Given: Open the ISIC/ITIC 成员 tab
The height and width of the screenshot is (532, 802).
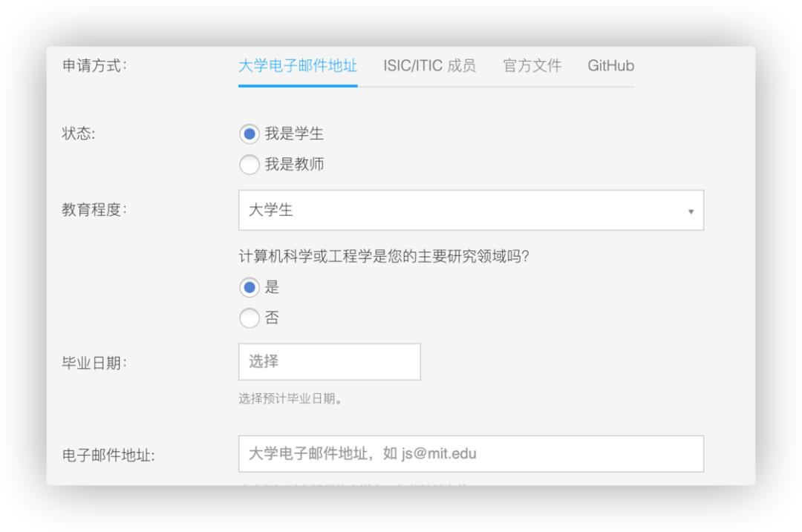Looking at the screenshot, I should (430, 66).
